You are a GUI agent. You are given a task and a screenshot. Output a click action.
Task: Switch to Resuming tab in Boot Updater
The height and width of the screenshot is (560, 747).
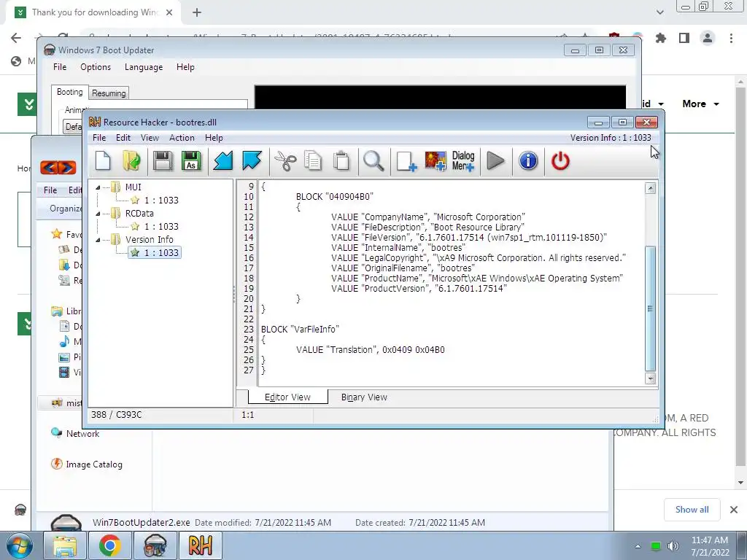(109, 93)
